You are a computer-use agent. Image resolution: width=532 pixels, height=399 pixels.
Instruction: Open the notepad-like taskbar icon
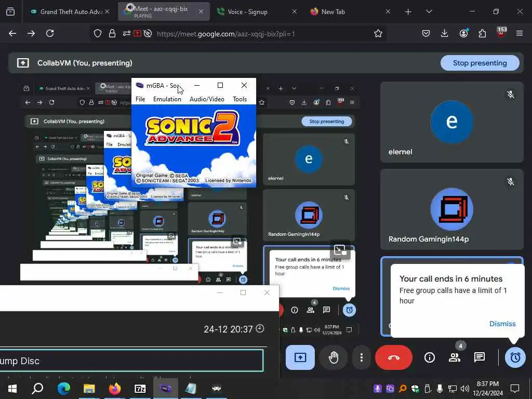click(191, 388)
